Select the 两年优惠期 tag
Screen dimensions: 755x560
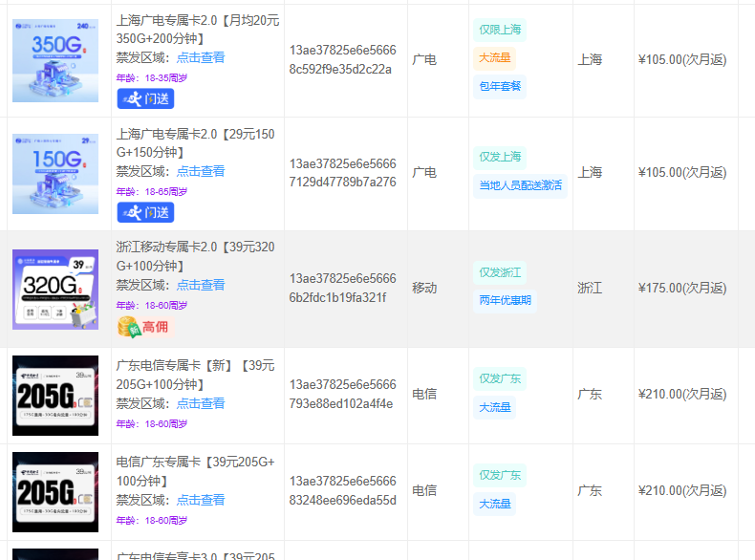click(506, 301)
